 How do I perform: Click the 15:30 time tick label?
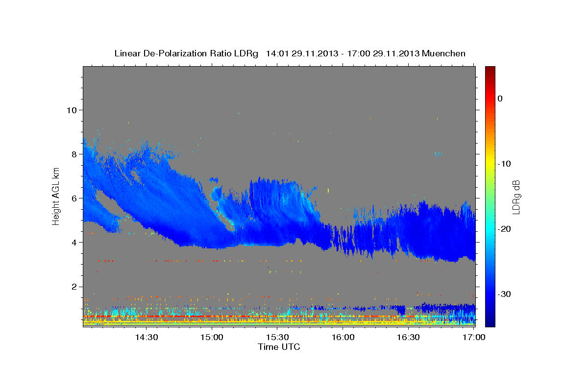coord(277,338)
